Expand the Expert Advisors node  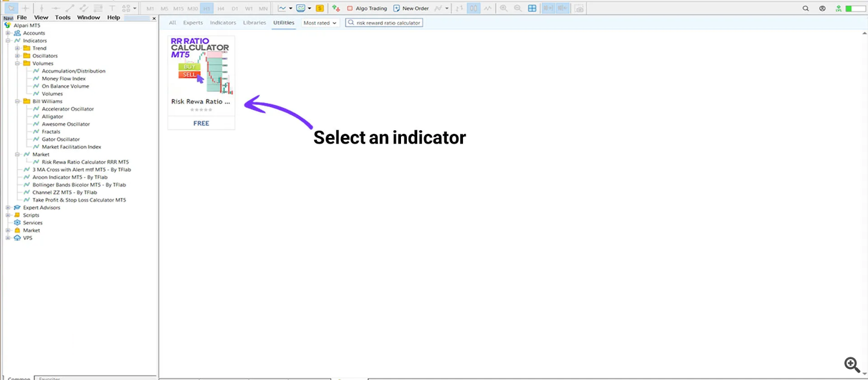8,207
